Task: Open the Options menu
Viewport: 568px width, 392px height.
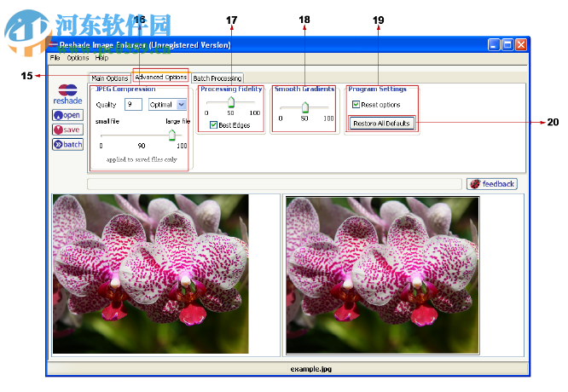Action: (78, 58)
